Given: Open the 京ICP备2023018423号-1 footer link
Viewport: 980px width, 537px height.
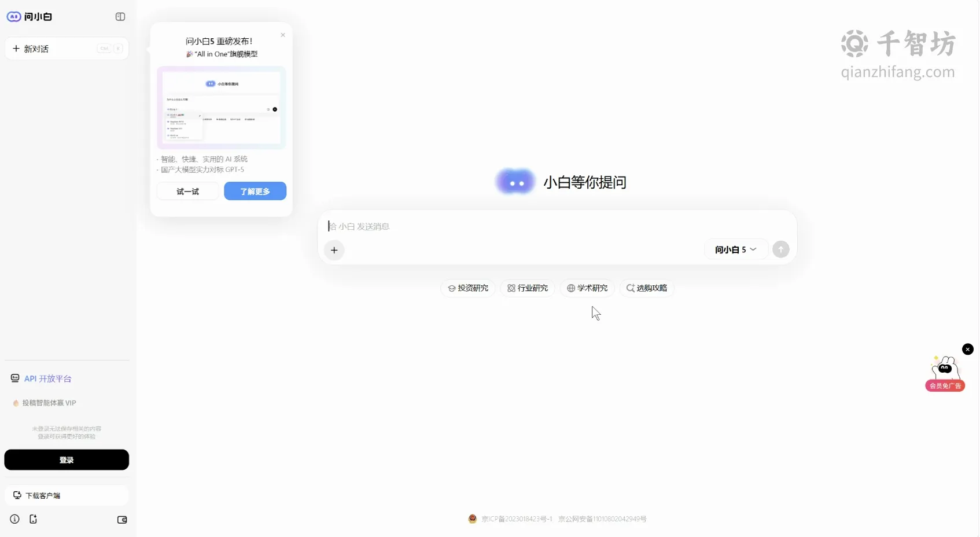Looking at the screenshot, I should coord(517,519).
